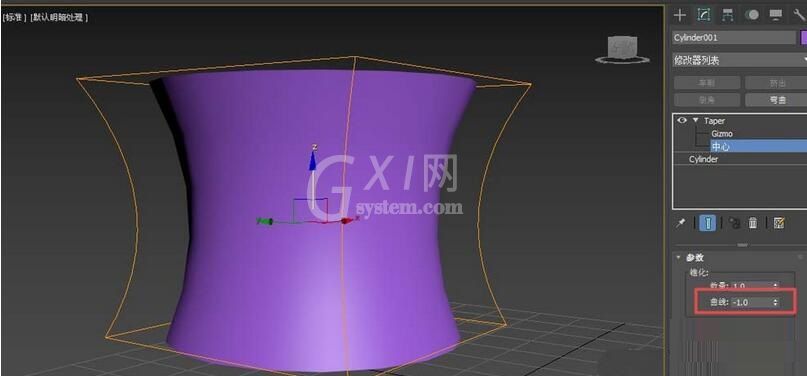Click the Pin Stack icon
This screenshot has height=376, width=807.
coord(680,223)
